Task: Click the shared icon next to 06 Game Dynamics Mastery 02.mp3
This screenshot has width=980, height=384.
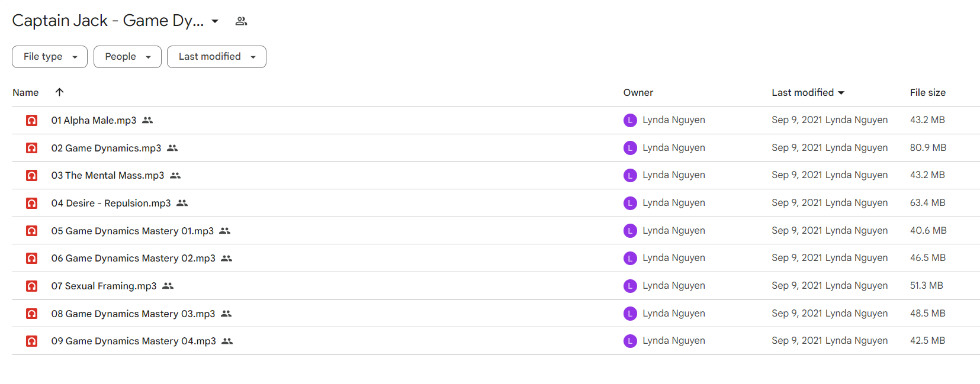Action: pyautogui.click(x=227, y=258)
